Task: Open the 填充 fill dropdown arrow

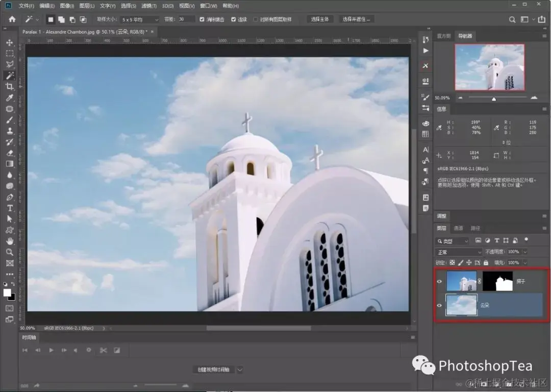Action: (525, 263)
